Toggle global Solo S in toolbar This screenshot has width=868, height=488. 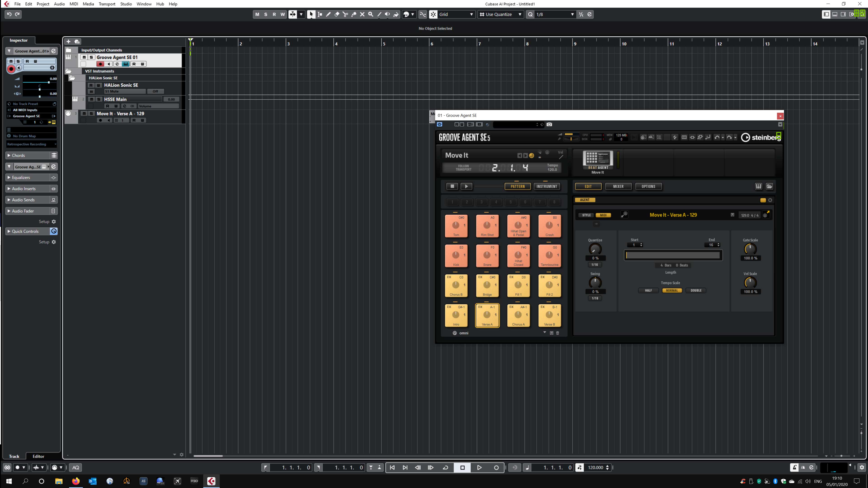266,14
